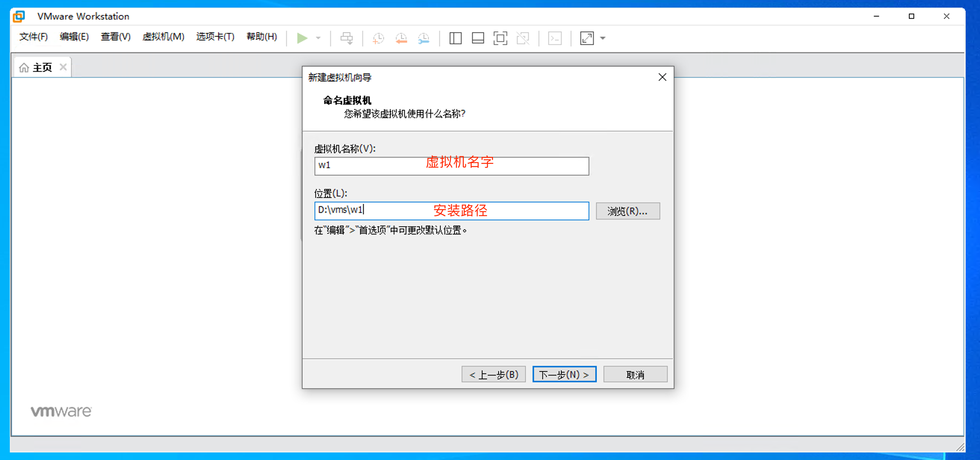This screenshot has height=460, width=980.
Task: Open the 虚拟机(M) menu
Action: (x=163, y=37)
